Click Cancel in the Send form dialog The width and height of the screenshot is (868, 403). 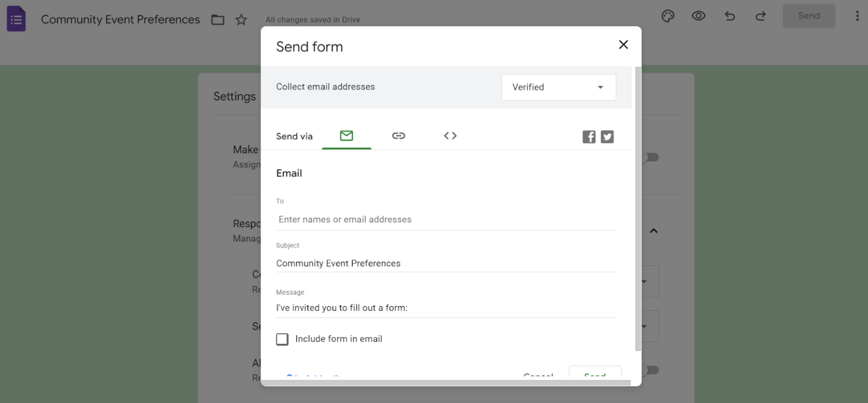coord(538,375)
